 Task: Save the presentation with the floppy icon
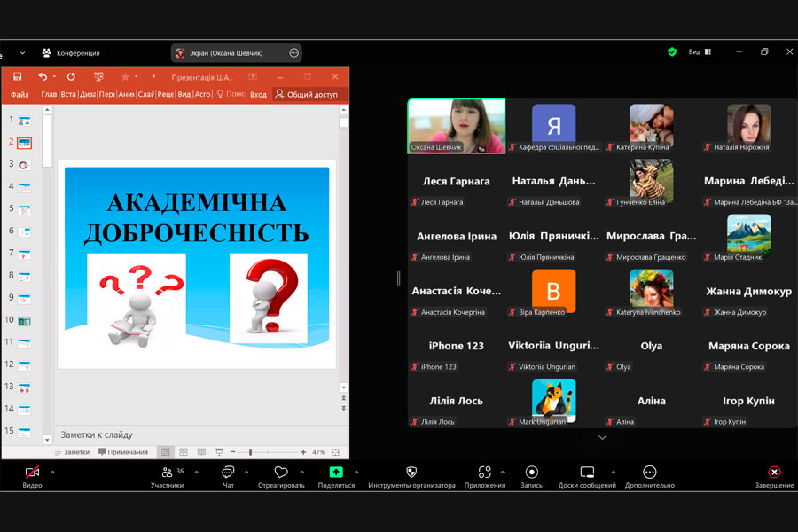tap(18, 77)
